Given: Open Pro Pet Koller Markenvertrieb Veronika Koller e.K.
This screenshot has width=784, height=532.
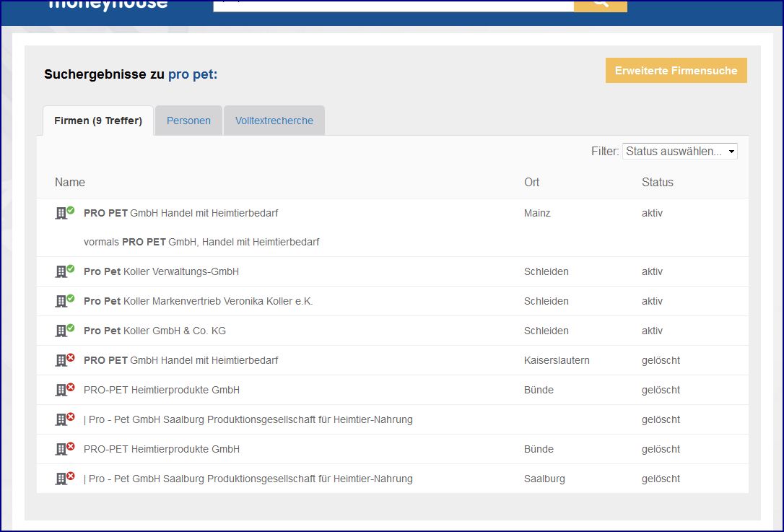Looking at the screenshot, I should 198,301.
